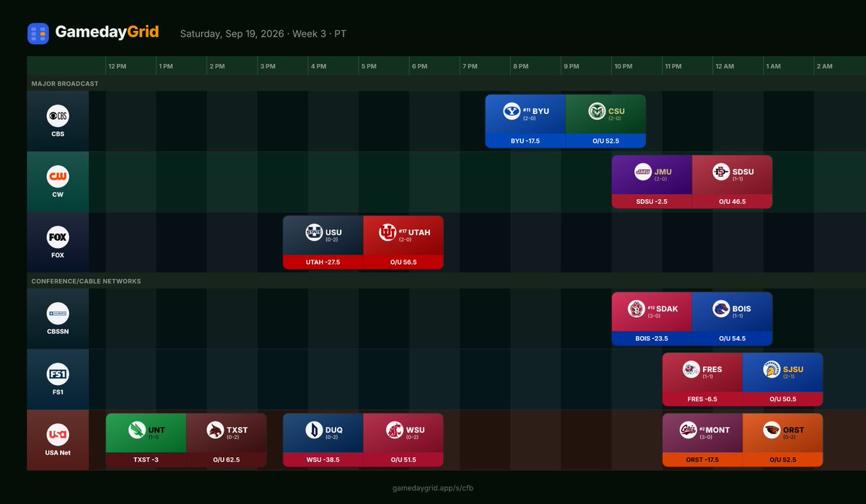
Task: Click the USU team logo
Action: click(x=314, y=233)
